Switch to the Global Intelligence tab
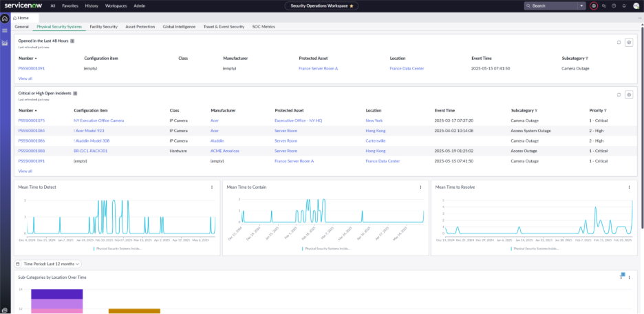The image size is (644, 314). (179, 27)
